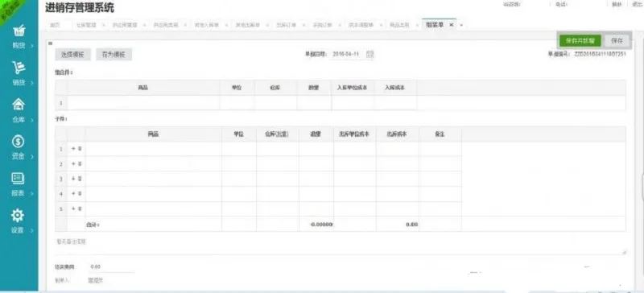The width and height of the screenshot is (644, 293).
Task: Expand the 设置 sidebar chevron
Action: tap(31, 230)
